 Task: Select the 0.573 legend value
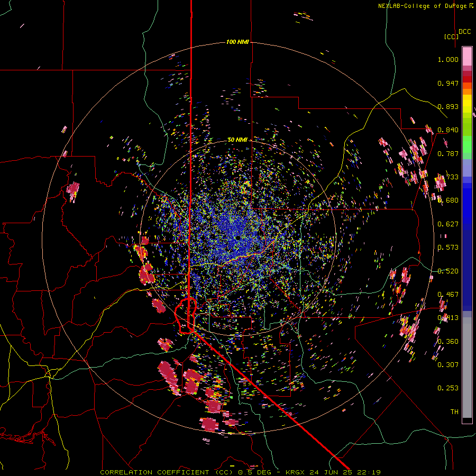tap(448, 248)
